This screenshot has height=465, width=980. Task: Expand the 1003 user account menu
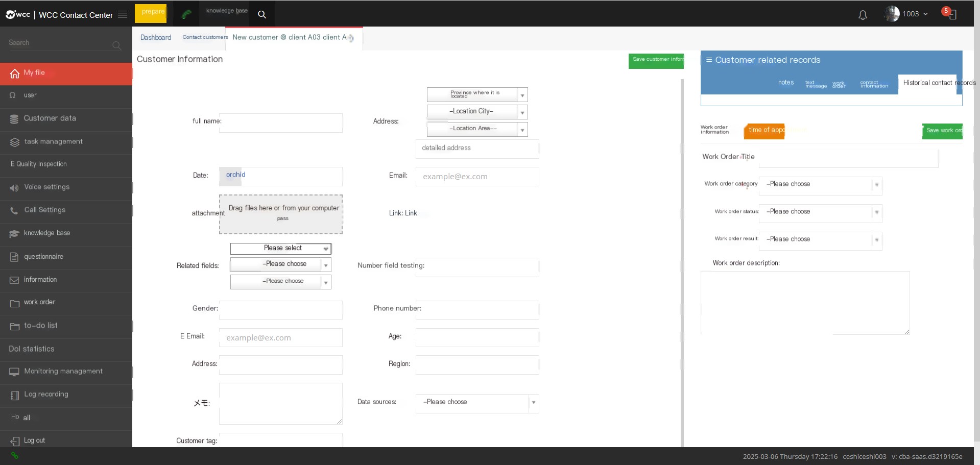coord(915,14)
